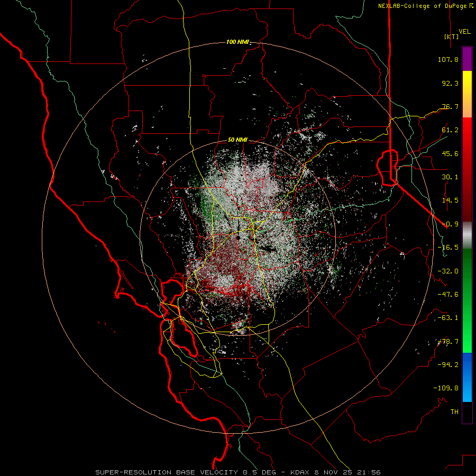
Task: Click the 92.3 legend value
Action: (450, 83)
